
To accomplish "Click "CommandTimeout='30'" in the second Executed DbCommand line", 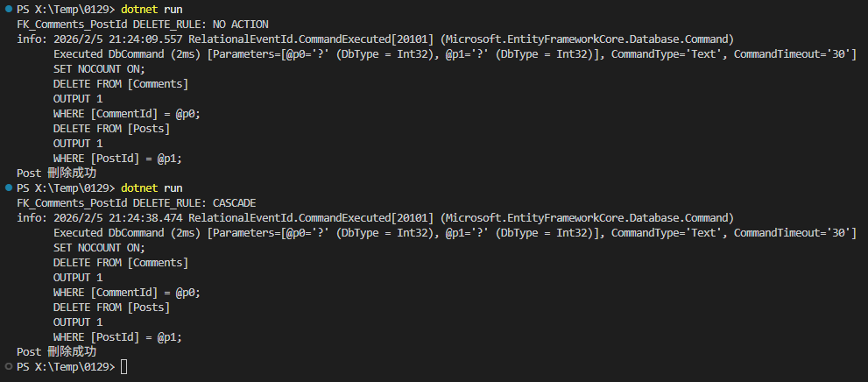I will point(794,232).
